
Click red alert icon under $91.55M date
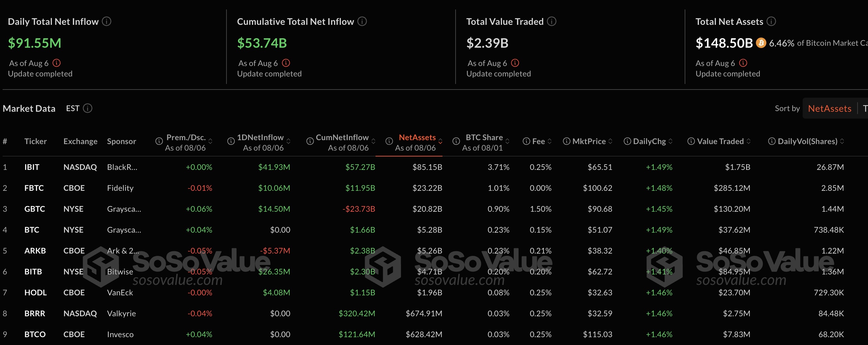coord(57,63)
